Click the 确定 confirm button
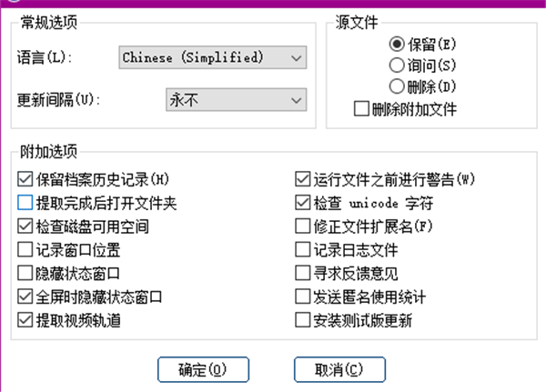Screen dimensions: 546x392 pos(203,369)
